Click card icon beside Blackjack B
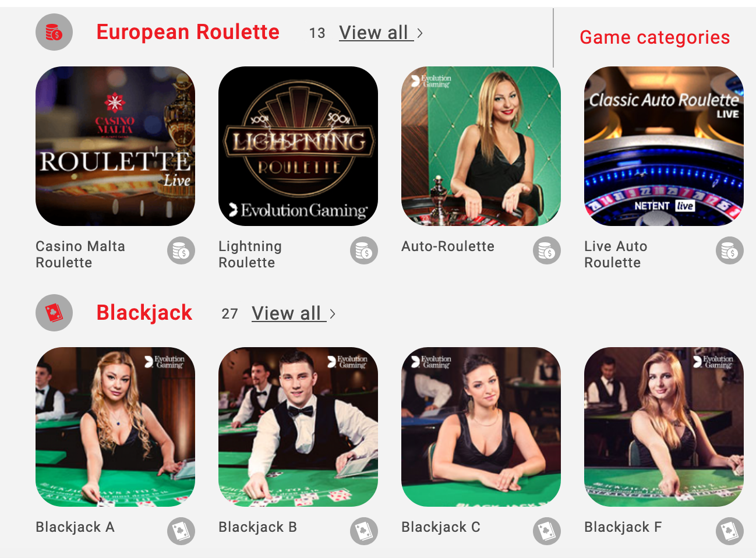 click(364, 531)
